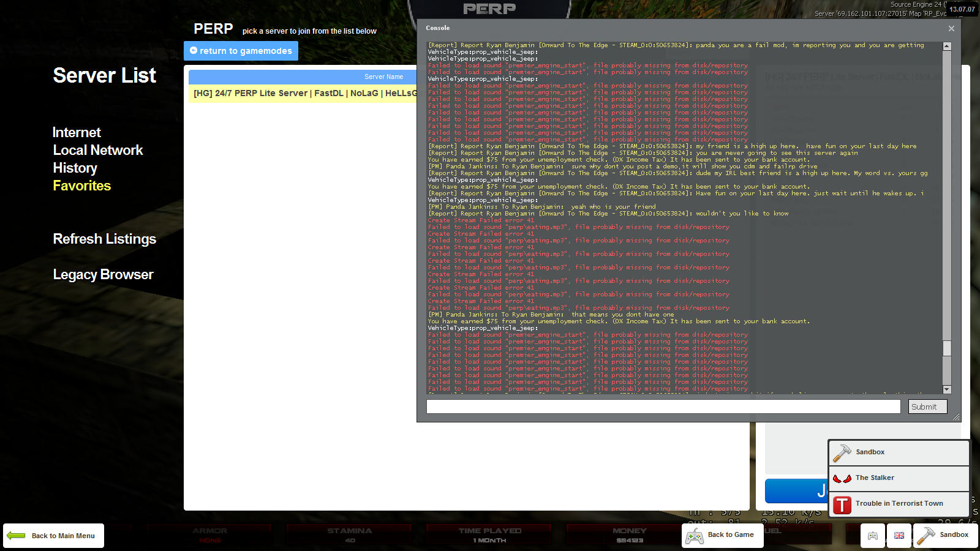This screenshot has height=551, width=980.
Task: Click Refresh Listings
Action: (105, 239)
